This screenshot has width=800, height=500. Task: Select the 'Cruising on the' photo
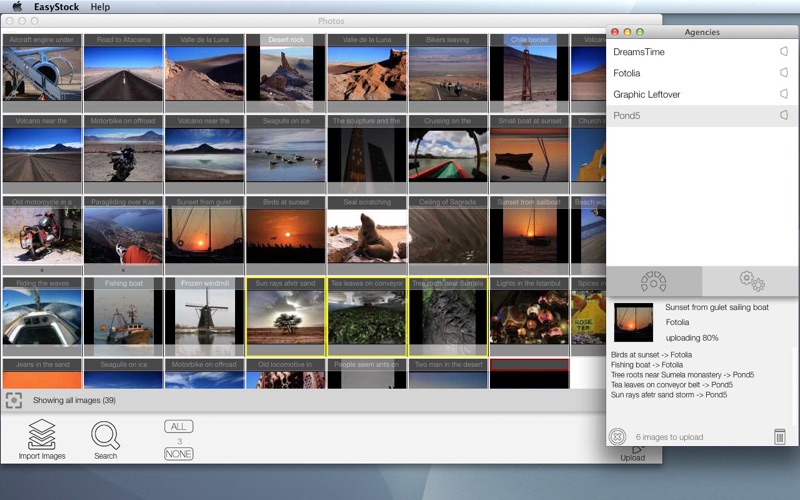click(447, 154)
